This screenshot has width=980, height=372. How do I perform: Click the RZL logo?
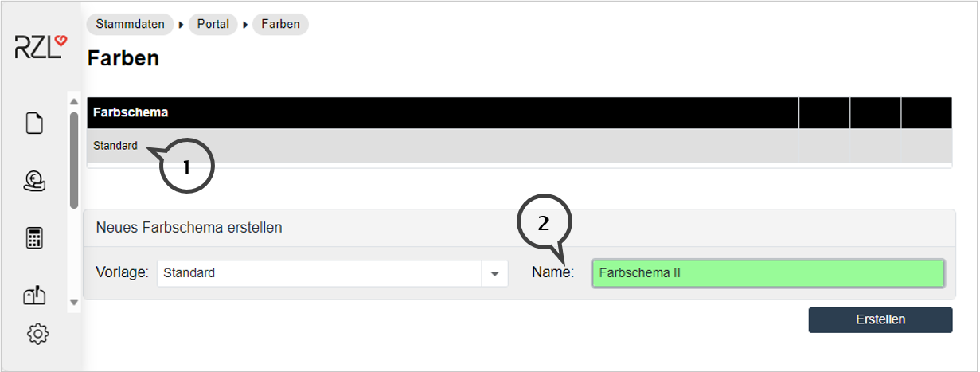pyautogui.click(x=41, y=47)
